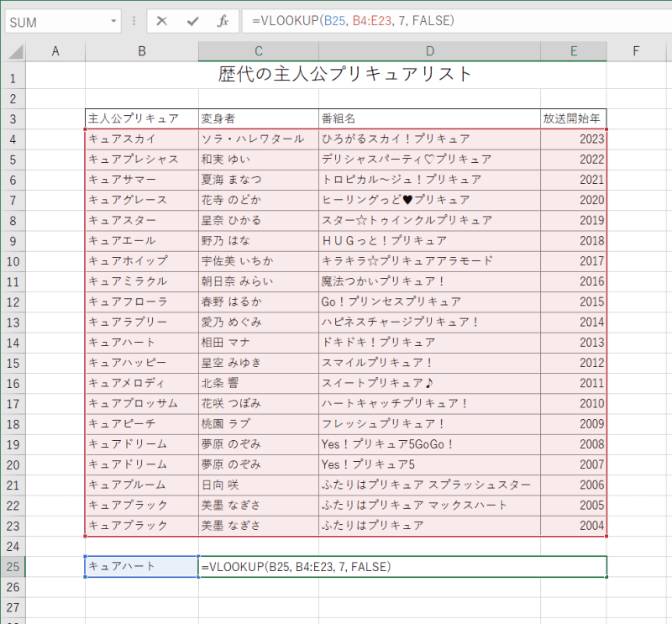Click year cell 2004
The width and height of the screenshot is (672, 624).
(x=574, y=526)
